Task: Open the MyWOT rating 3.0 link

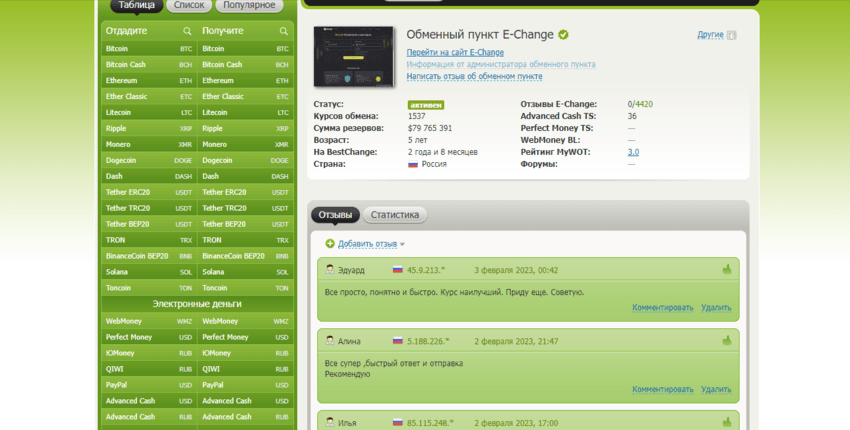Action: (x=633, y=152)
